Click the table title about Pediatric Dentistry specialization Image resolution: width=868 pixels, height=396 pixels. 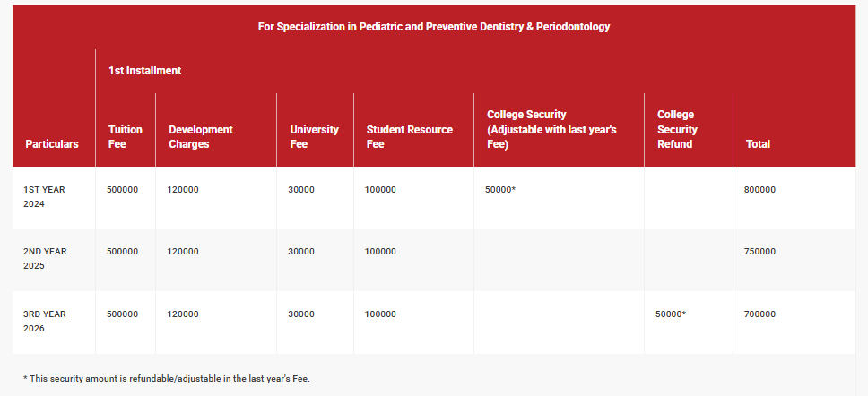click(x=434, y=27)
